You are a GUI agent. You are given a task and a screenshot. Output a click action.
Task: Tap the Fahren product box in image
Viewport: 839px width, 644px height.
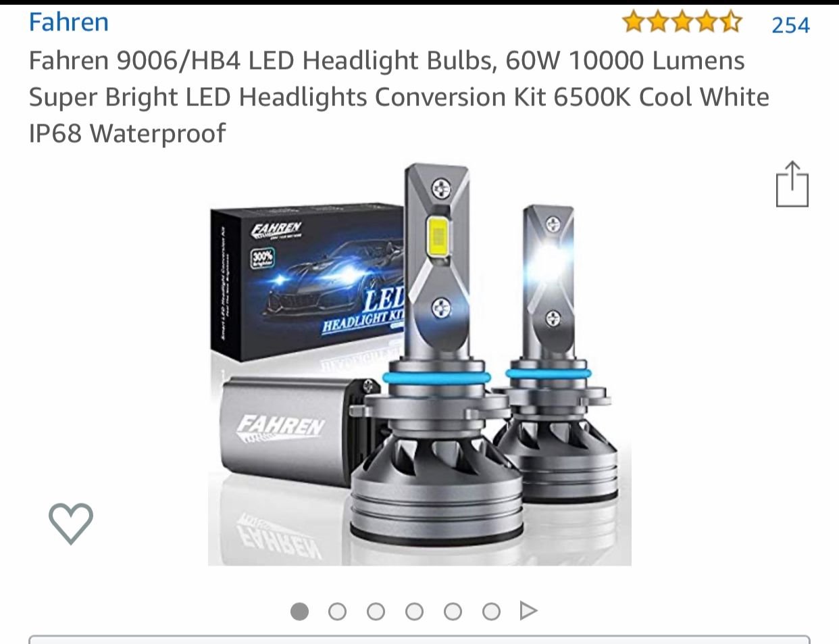[307, 284]
